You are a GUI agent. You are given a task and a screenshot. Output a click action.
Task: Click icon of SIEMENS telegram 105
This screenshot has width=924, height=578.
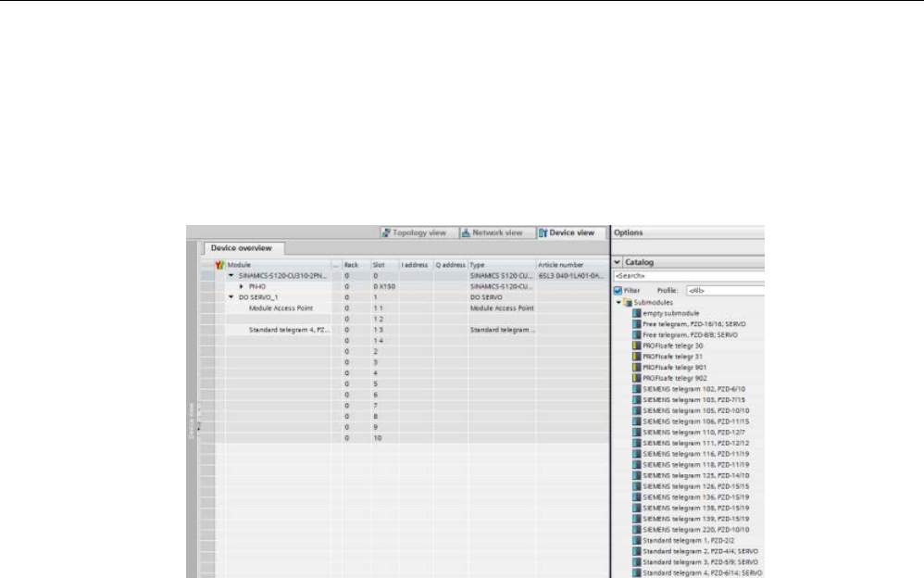636,410
